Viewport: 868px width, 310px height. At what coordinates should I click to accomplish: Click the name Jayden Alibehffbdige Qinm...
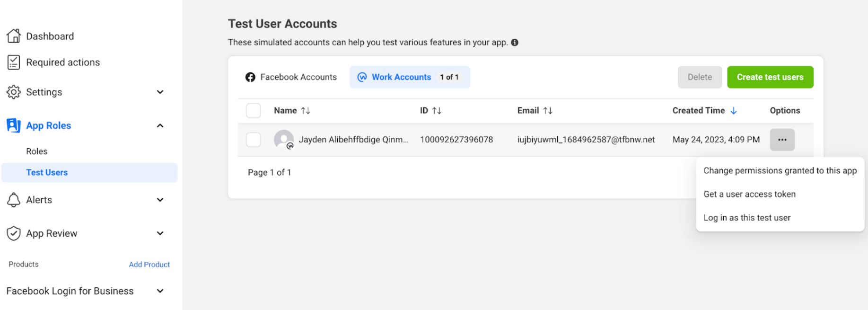(x=353, y=140)
